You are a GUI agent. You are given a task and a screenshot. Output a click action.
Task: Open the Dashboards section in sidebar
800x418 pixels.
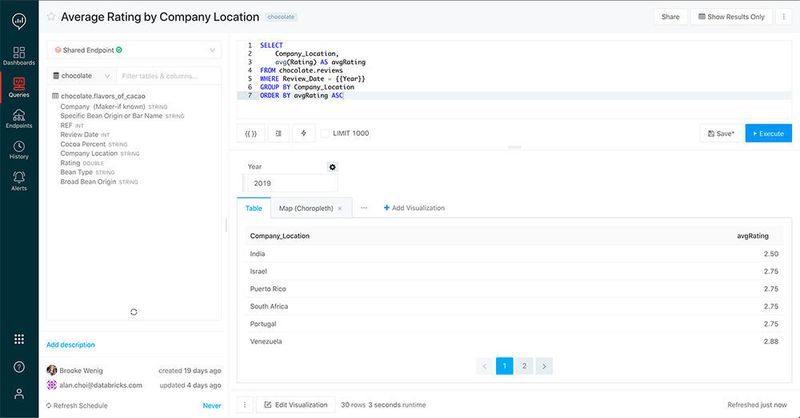click(x=19, y=56)
